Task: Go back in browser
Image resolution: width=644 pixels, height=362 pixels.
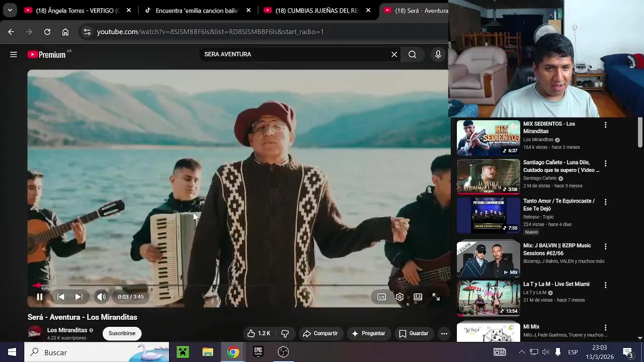Action: coord(11,32)
